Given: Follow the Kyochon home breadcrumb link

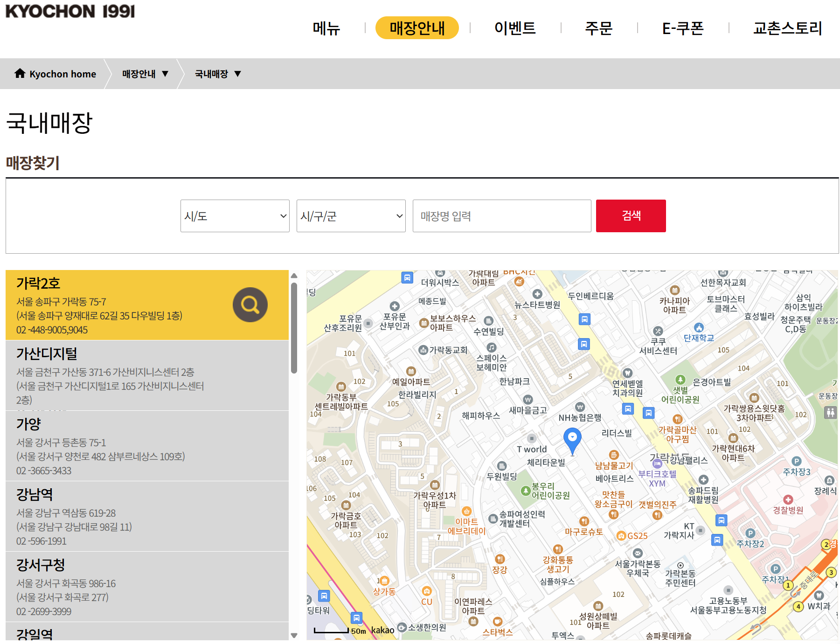Looking at the screenshot, I should coord(62,74).
